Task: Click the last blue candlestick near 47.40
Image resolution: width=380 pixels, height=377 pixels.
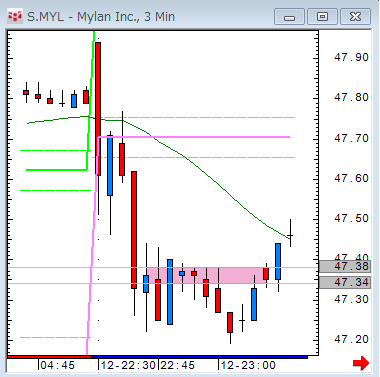Action: coord(278,261)
